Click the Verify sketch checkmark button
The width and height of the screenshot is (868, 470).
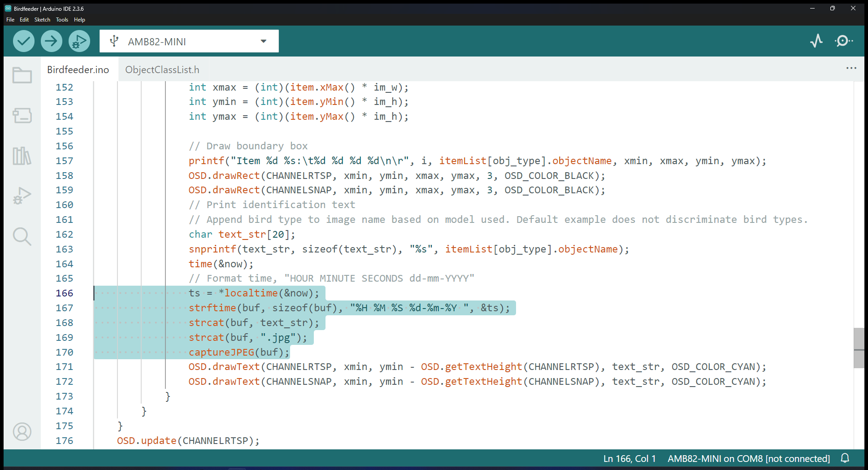click(23, 41)
